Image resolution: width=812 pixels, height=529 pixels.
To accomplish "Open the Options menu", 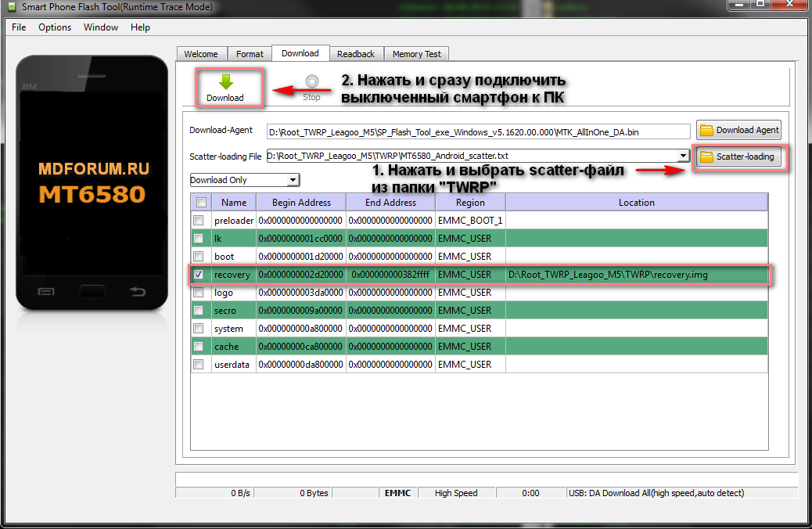I will click(x=55, y=27).
